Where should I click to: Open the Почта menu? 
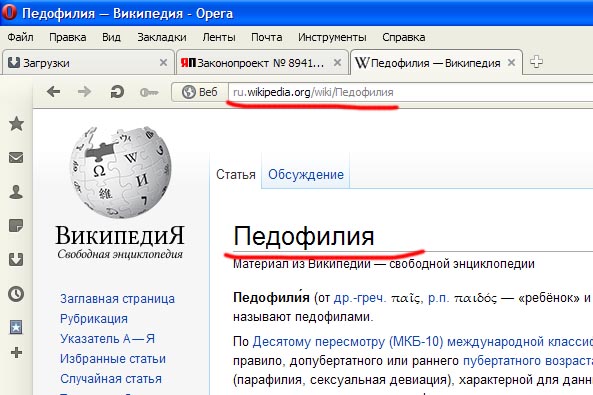[x=267, y=37]
